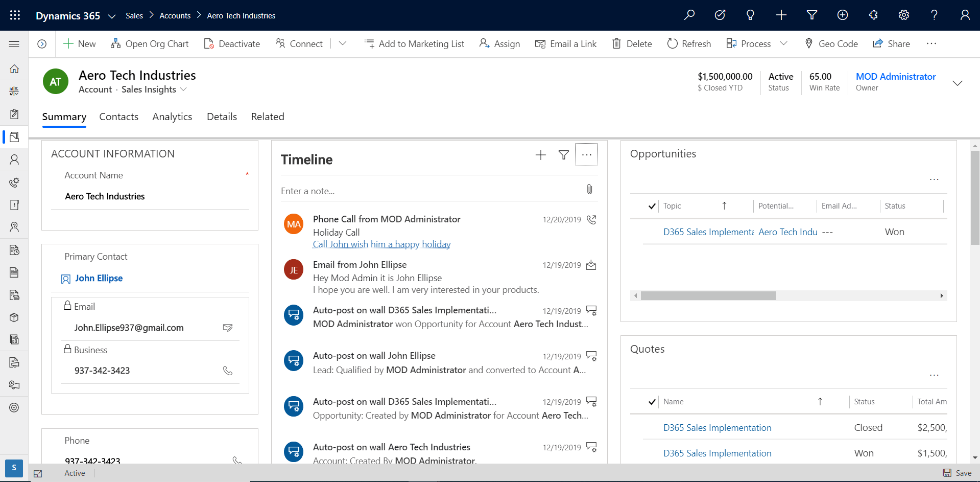Expand Connect dropdown arrow in command bar
Screen dimensions: 980x482
click(x=343, y=44)
